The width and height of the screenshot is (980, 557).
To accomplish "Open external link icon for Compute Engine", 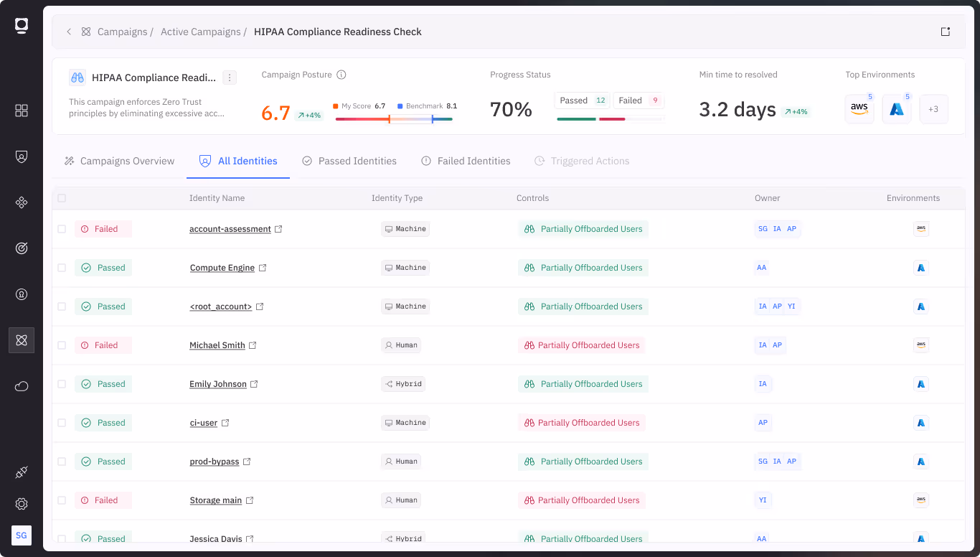I will [263, 268].
